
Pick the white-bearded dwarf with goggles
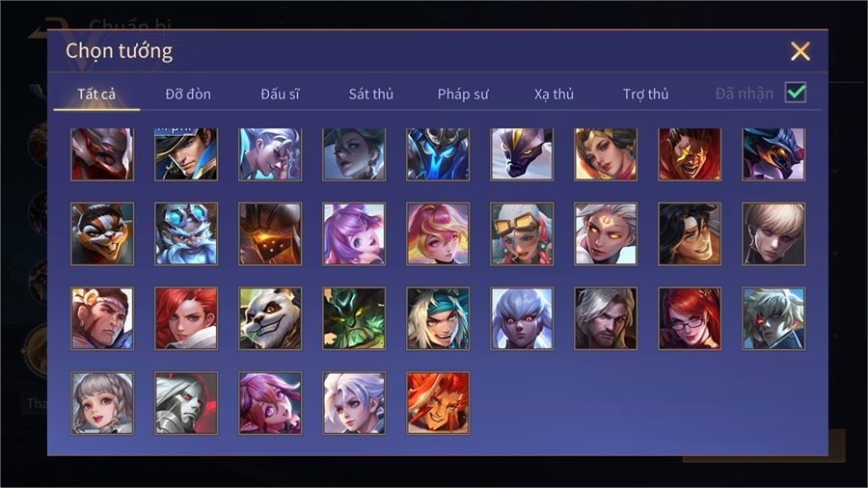pyautogui.click(x=186, y=233)
